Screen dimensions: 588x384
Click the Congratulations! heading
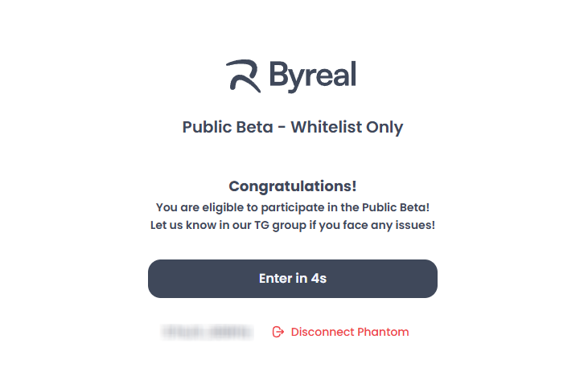tap(293, 186)
